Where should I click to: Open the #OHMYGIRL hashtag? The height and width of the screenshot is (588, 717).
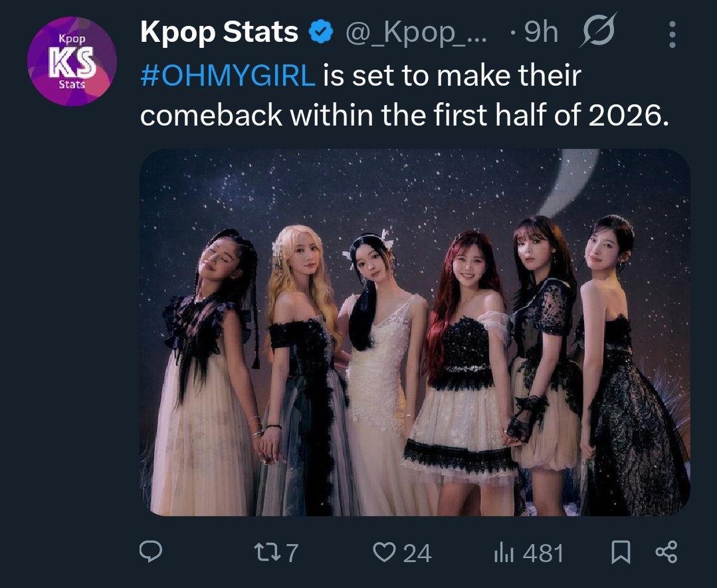[228, 76]
